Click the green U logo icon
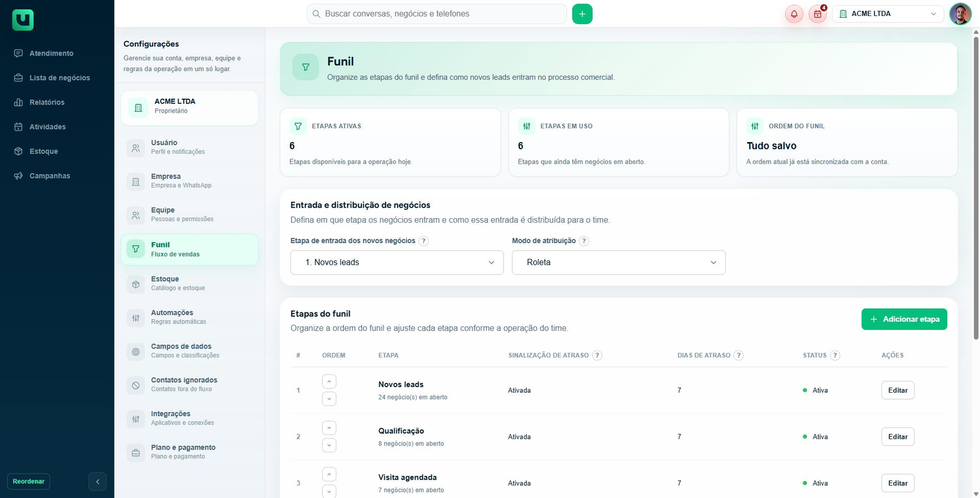The image size is (980, 498). pyautogui.click(x=23, y=20)
